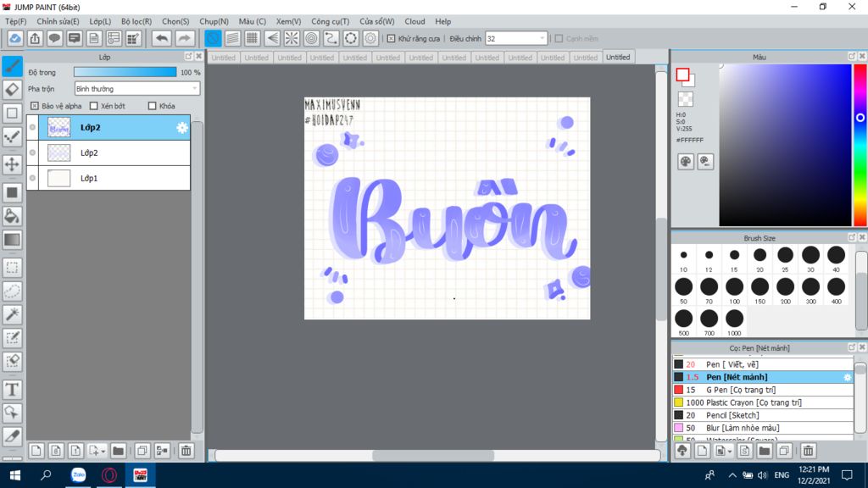This screenshot has width=868, height=488.
Task: Choose brush size 25
Action: pyautogui.click(x=785, y=258)
